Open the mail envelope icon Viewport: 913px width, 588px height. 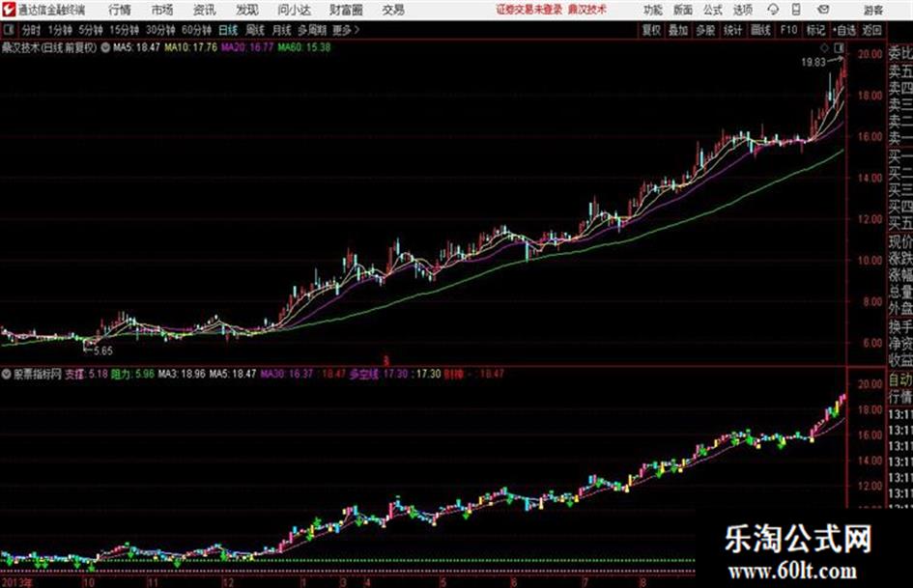tap(823, 10)
